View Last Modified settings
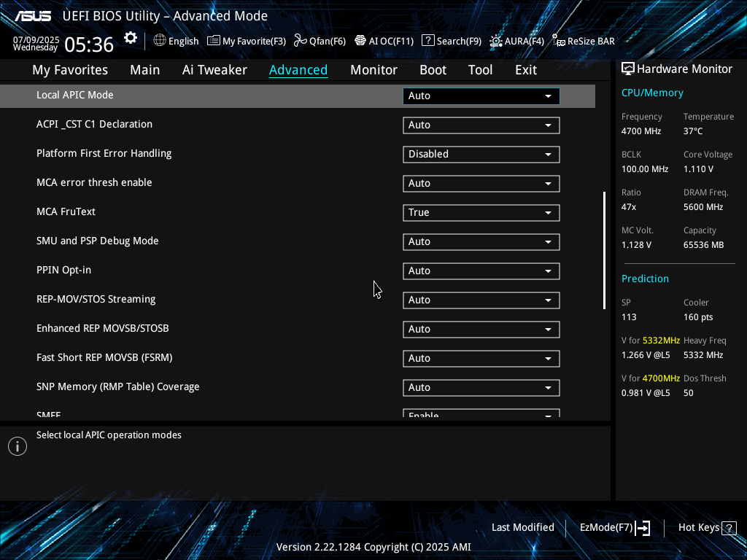Viewport: 747px width, 560px height. tap(522, 527)
